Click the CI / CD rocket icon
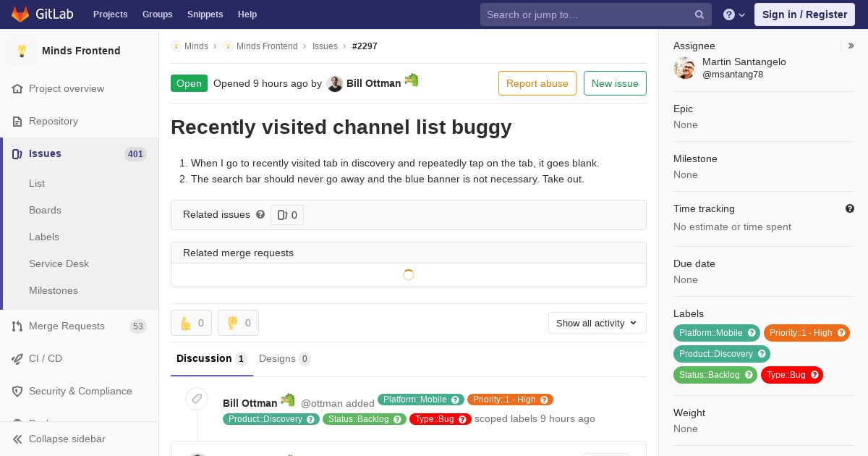 pos(17,359)
